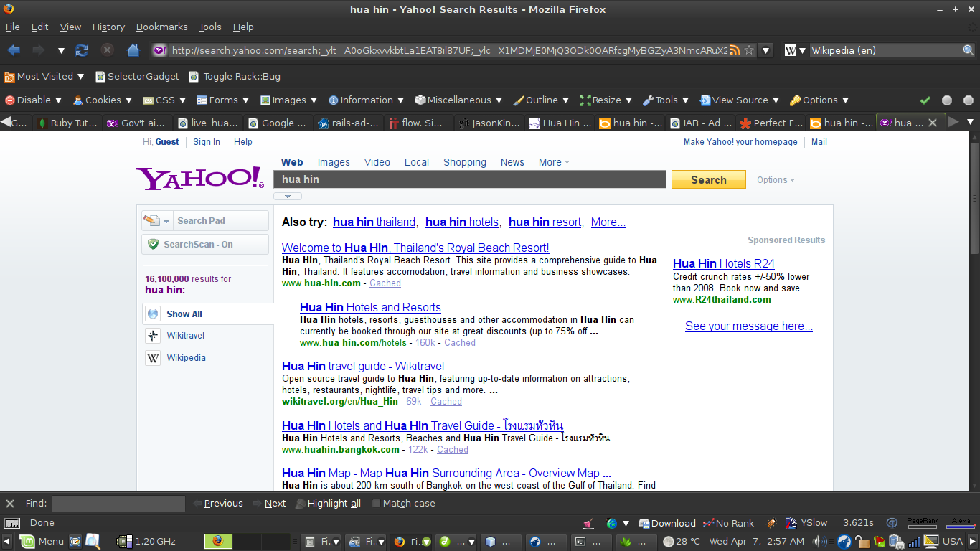Open the Bookmarks menu

pyautogui.click(x=161, y=27)
